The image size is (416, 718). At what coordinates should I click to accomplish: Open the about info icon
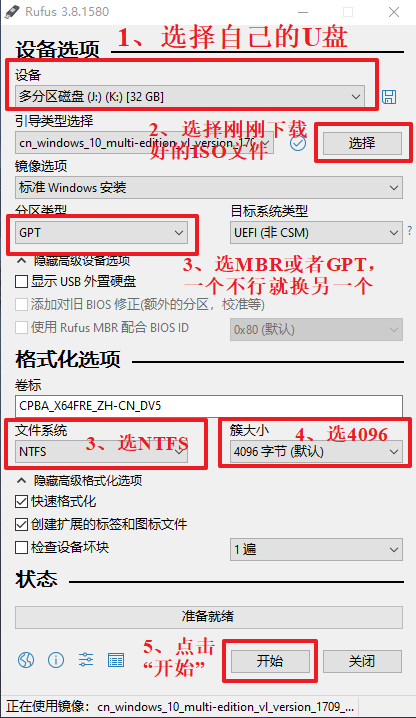click(56, 660)
